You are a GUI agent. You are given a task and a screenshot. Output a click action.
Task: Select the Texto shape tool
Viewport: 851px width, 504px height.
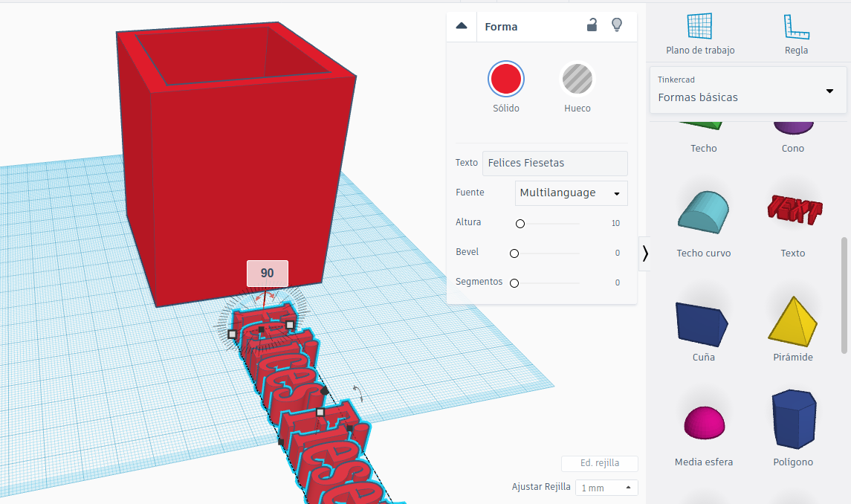792,212
